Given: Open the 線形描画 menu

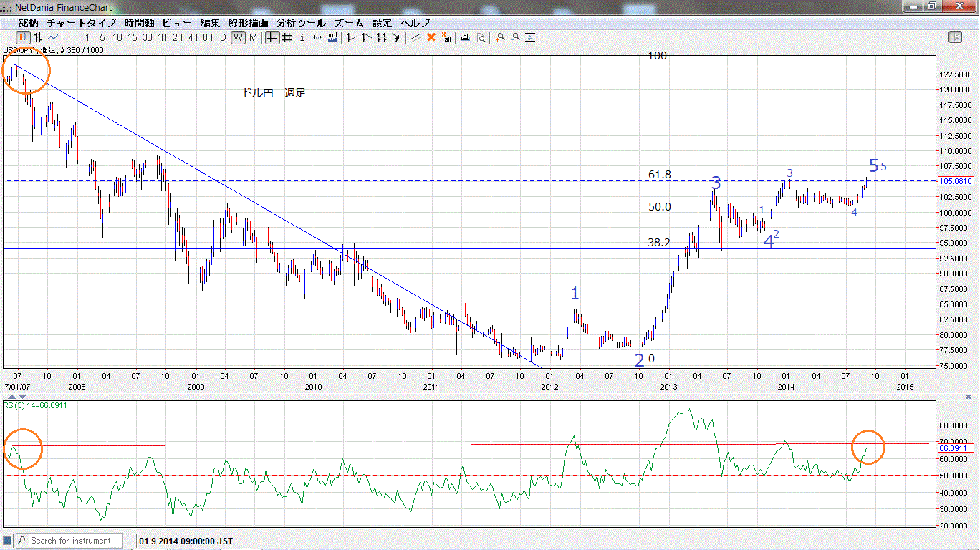Looking at the screenshot, I should coord(248,24).
